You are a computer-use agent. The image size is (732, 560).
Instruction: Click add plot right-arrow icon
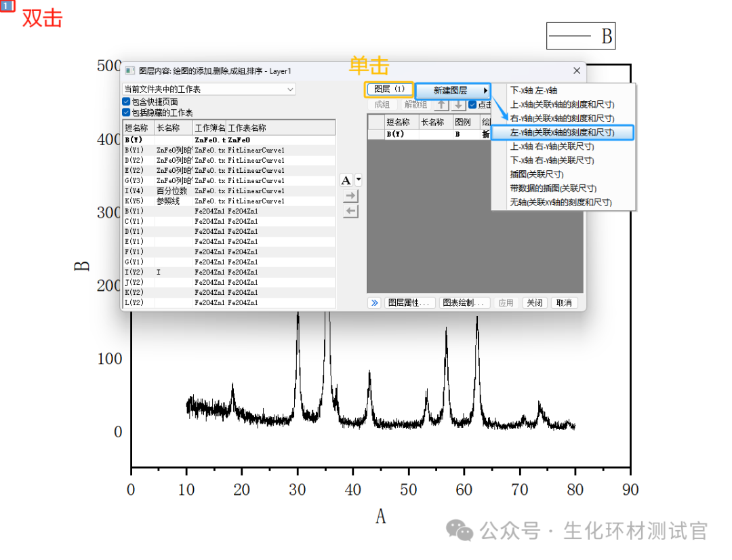(x=350, y=196)
